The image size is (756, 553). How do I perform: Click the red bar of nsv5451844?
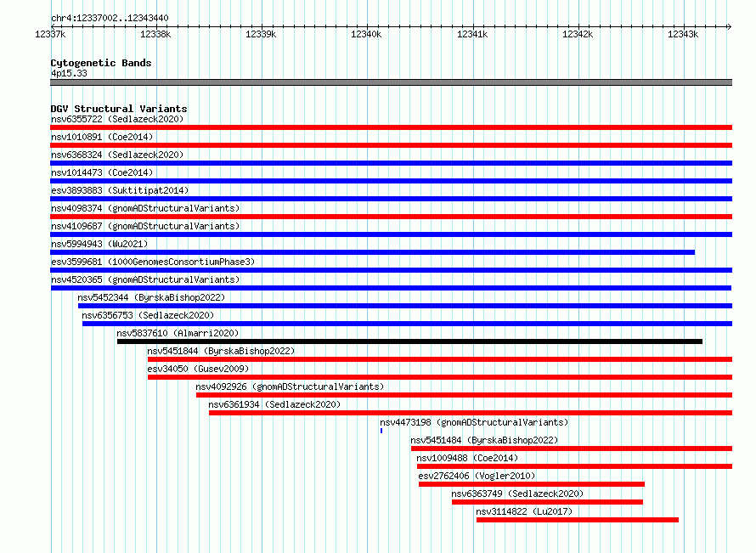pyautogui.click(x=440, y=359)
